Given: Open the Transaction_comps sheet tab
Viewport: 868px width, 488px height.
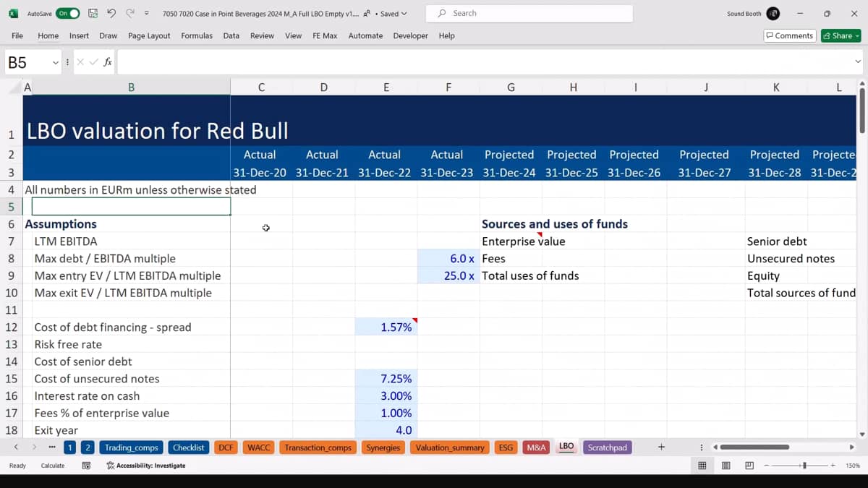Looking at the screenshot, I should coord(318,448).
